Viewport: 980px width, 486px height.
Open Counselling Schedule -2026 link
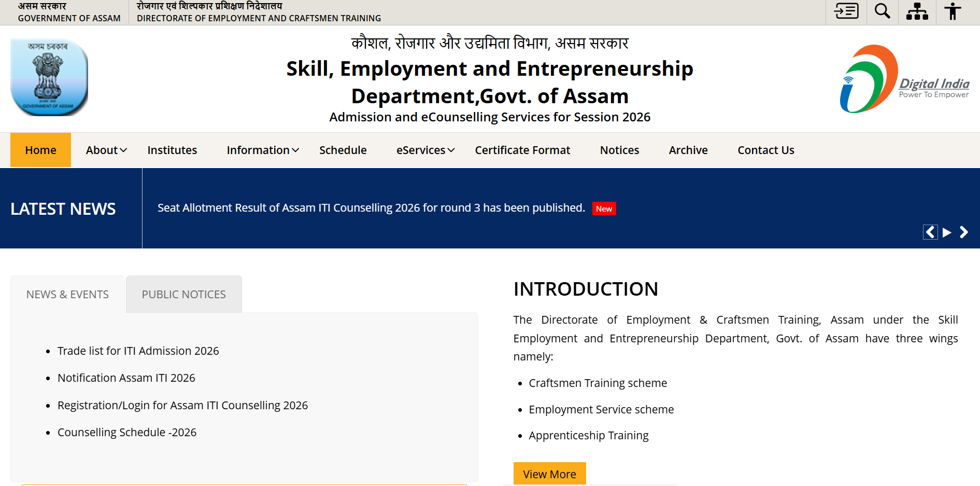(127, 432)
